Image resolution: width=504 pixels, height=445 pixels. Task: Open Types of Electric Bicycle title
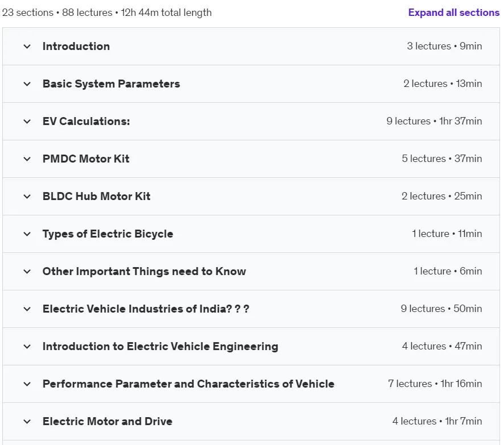click(x=108, y=234)
